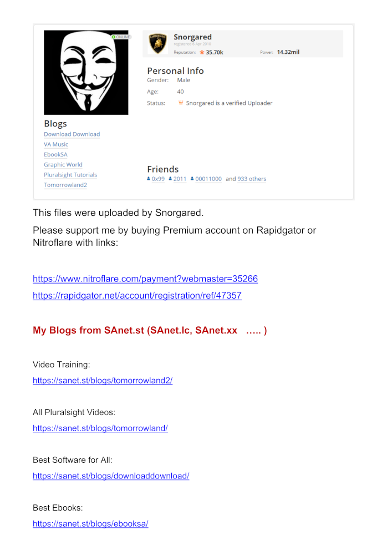Click person icon beside friend 0x99
Screen dimensions: 392x555
149,179
